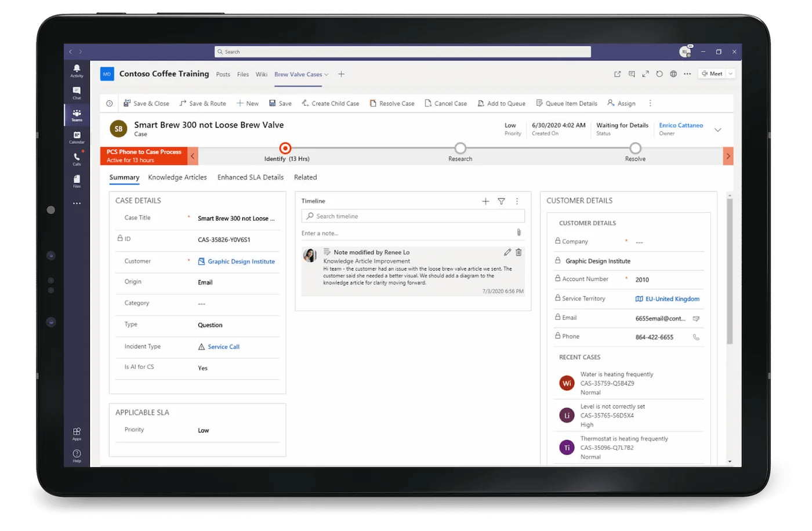
Task: Create a New case record
Action: point(247,103)
